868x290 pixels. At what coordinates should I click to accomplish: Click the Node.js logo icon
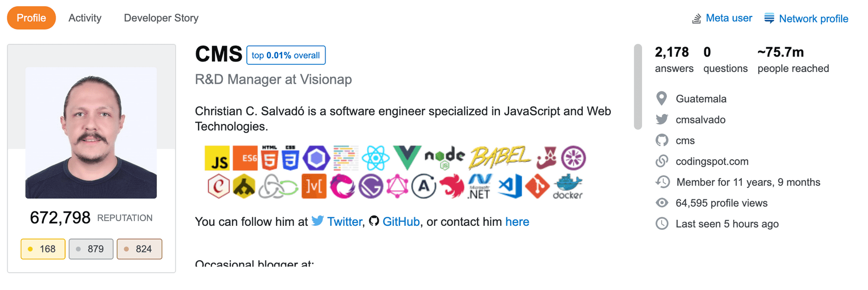coord(445,157)
